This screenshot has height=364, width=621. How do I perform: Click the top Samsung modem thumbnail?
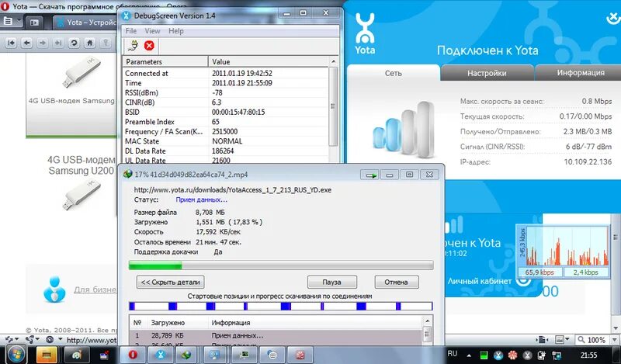point(81,72)
